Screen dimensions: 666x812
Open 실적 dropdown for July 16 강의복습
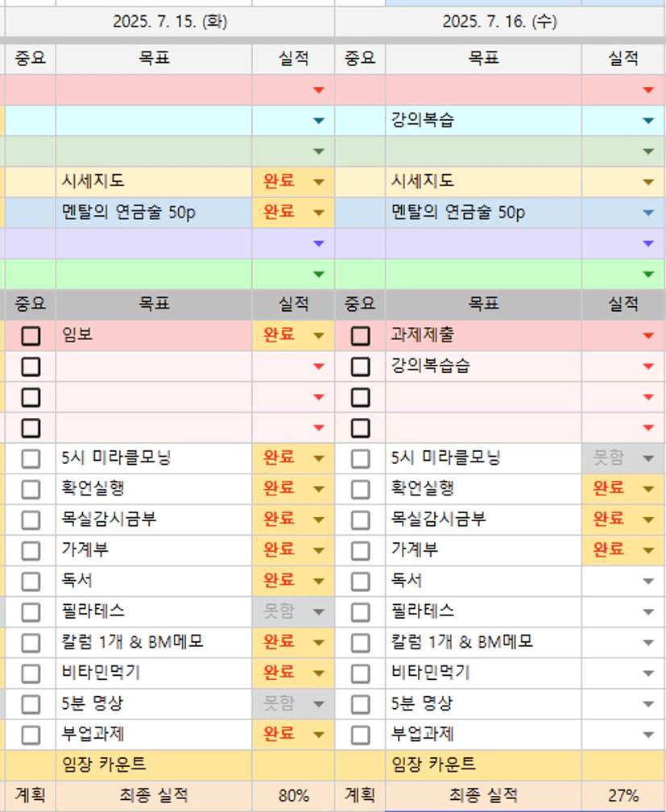648,121
